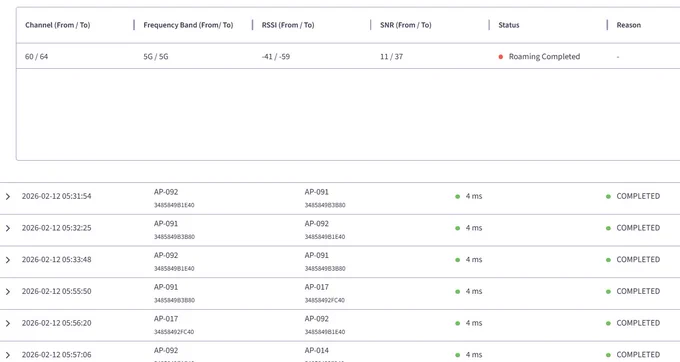Click the 4 ms latency in 05:56:20 row
680x362 pixels.
click(474, 323)
